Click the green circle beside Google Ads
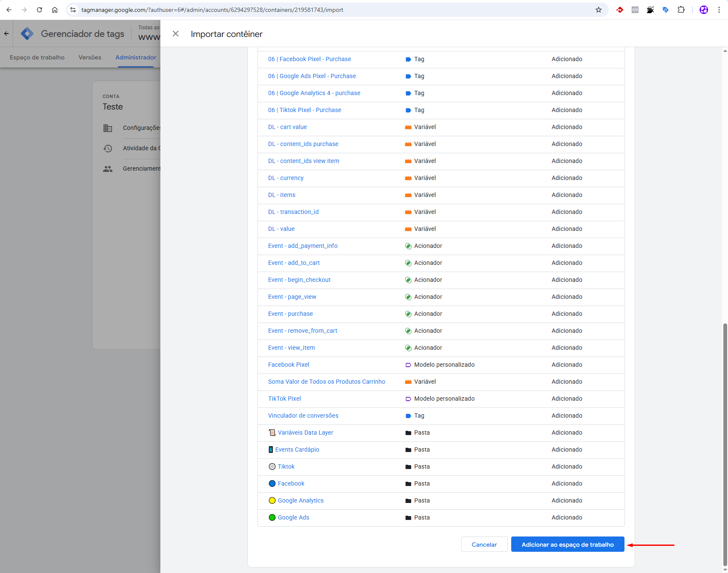This screenshot has height=573, width=728. point(272,517)
